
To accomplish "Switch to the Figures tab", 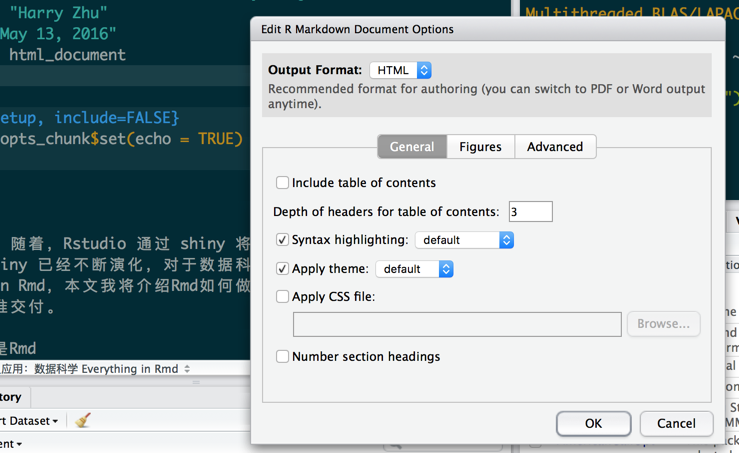I will 480,147.
